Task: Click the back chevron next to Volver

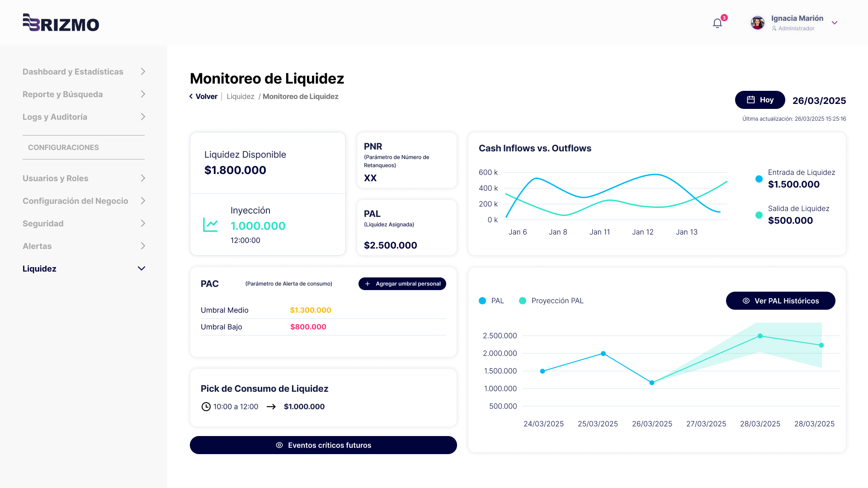Action: (x=191, y=96)
